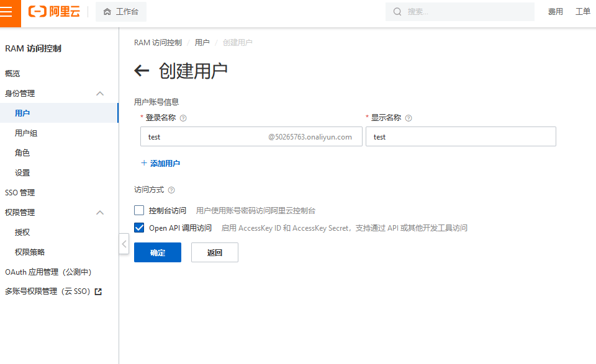
Task: Click the 确定 button
Action: [x=158, y=252]
